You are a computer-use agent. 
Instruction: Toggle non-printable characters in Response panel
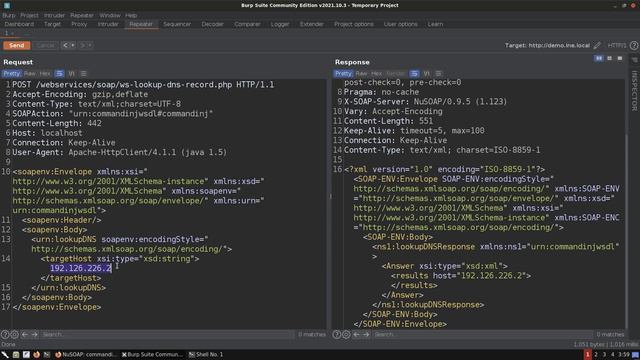point(426,73)
